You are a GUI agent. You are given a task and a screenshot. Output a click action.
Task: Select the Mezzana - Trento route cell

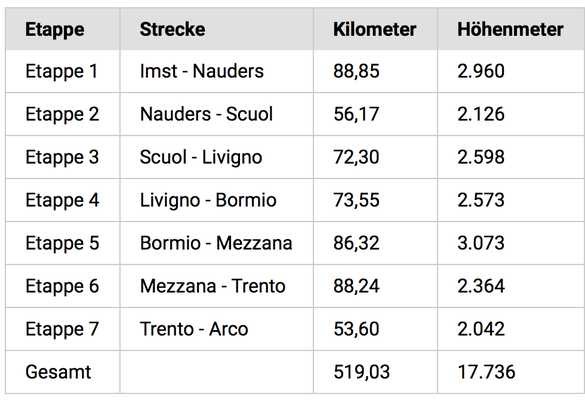(x=216, y=286)
